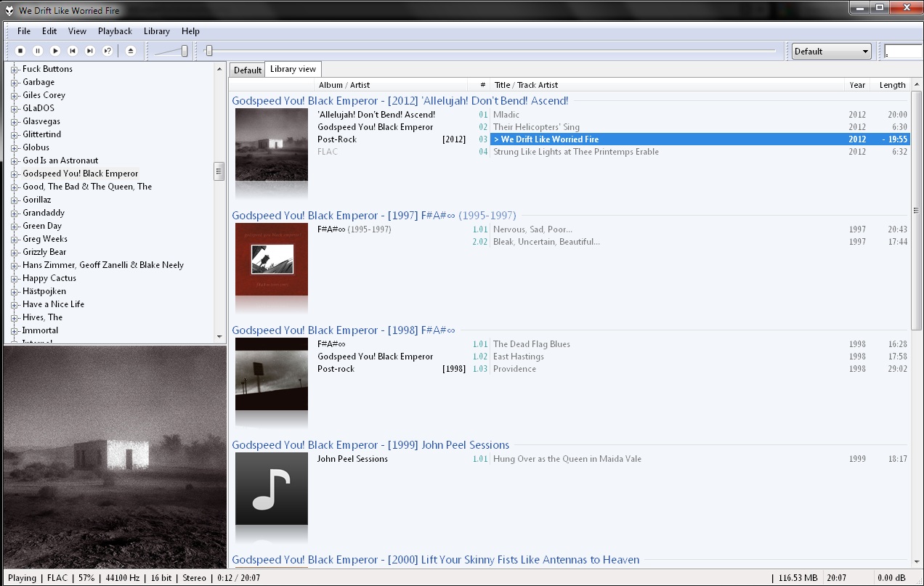Click the foobar2000 icon in the title bar
The height and width of the screenshot is (586, 924).
[9, 10]
